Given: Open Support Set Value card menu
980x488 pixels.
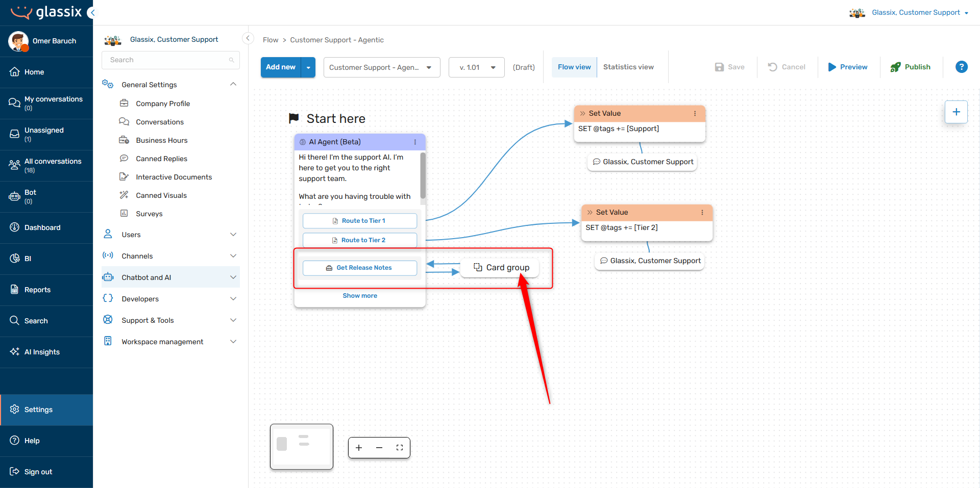Looking at the screenshot, I should (695, 113).
